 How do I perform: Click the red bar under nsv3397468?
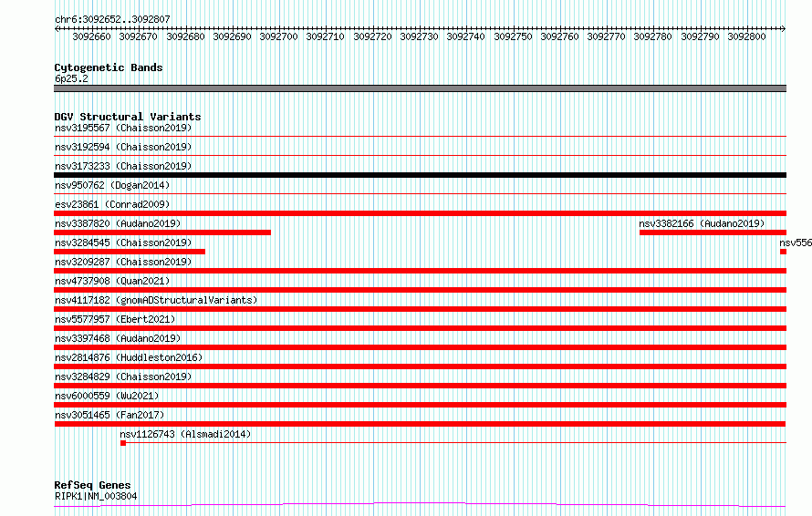pyautogui.click(x=420, y=347)
